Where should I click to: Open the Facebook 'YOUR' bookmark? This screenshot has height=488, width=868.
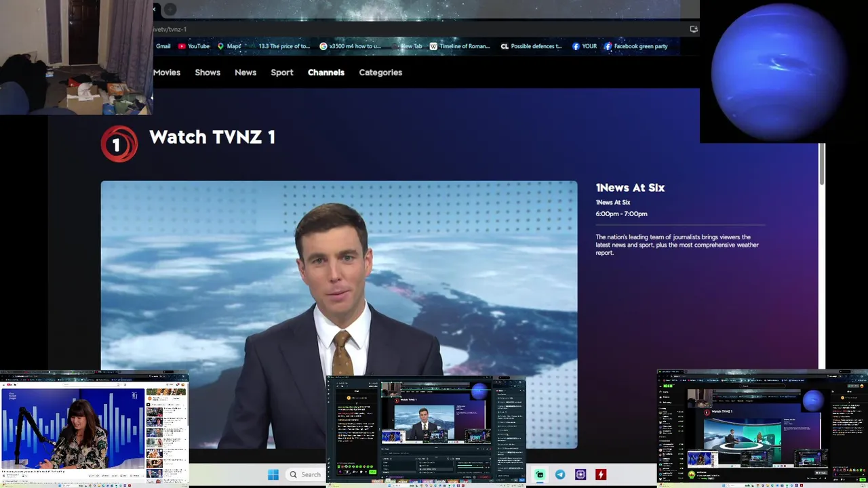(x=585, y=46)
